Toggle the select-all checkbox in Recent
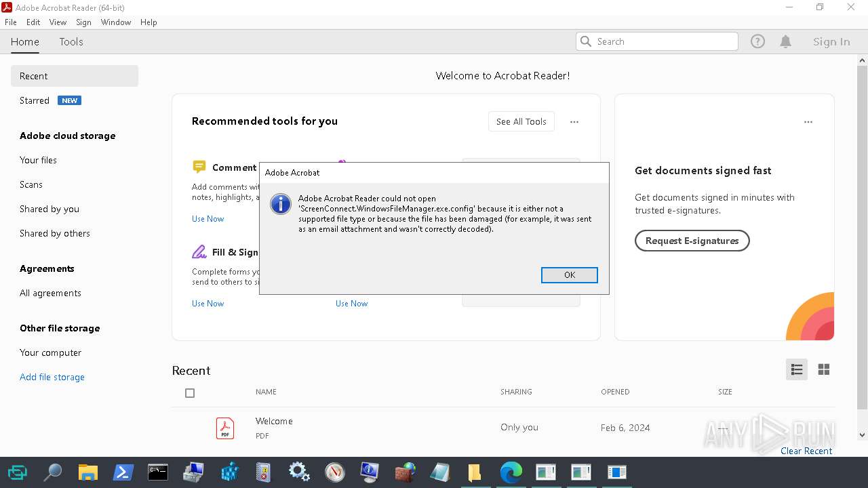Screen dimensions: 868x488 [190, 393]
